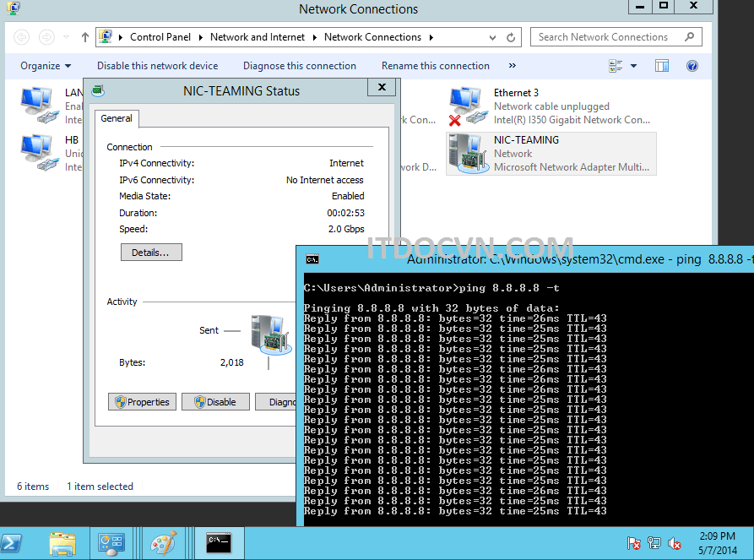The image size is (754, 560).
Task: Open the Help question mark icon
Action: (692, 65)
